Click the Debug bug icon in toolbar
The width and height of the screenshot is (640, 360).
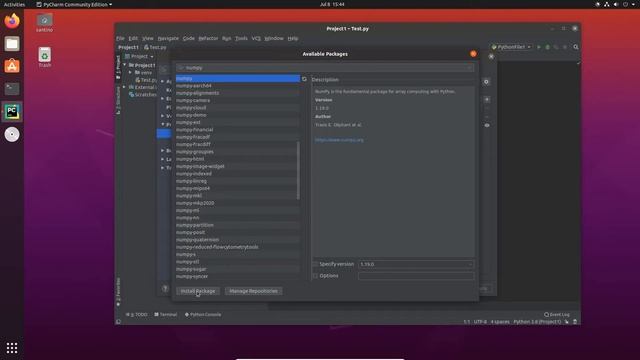pyautogui.click(x=548, y=47)
